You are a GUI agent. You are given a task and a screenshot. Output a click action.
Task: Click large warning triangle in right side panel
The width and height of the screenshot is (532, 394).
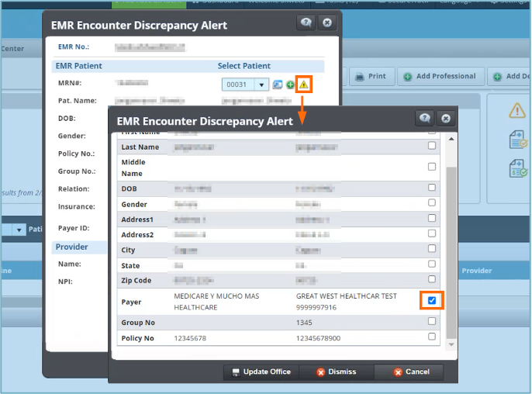(517, 111)
